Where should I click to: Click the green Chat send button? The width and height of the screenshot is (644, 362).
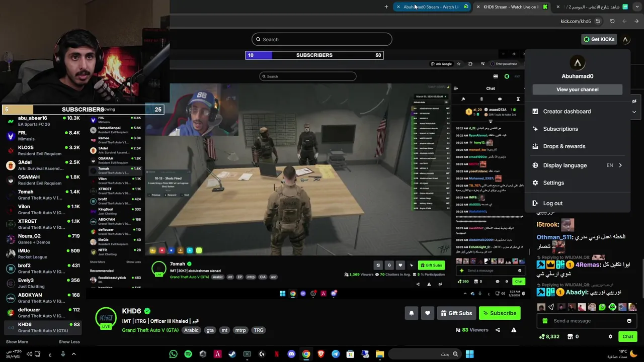click(627, 336)
